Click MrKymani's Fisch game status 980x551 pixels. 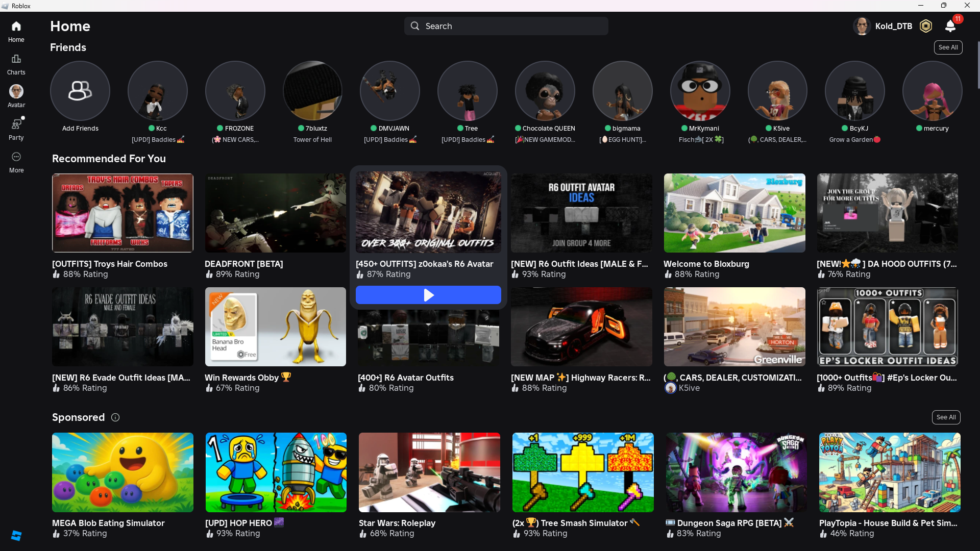(701, 140)
